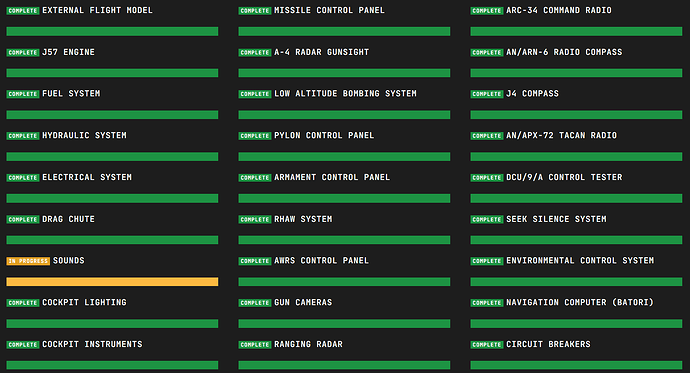Click the In Progress badge beside Sounds
This screenshot has width=690, height=373.
pos(28,261)
